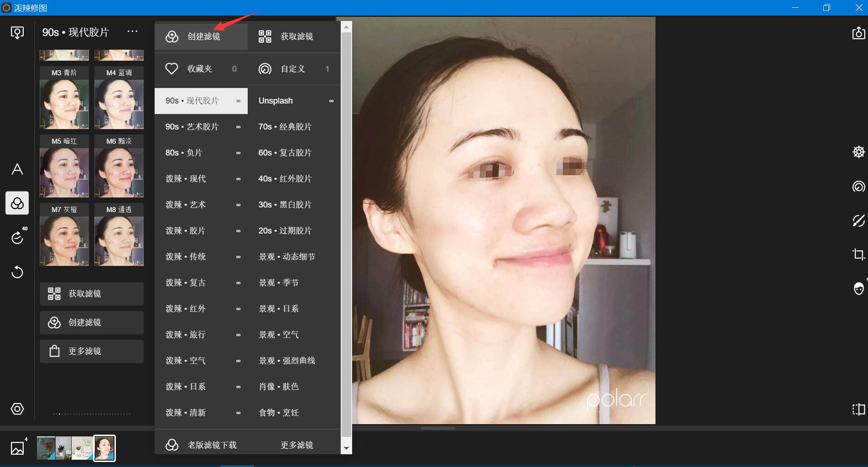Choose 景观 • 空气 filter category

tap(294, 335)
